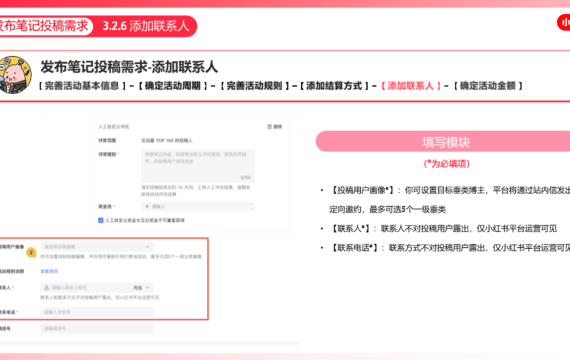Select the 确定活动金额 step
The height and width of the screenshot is (360, 570).
pyautogui.click(x=488, y=86)
